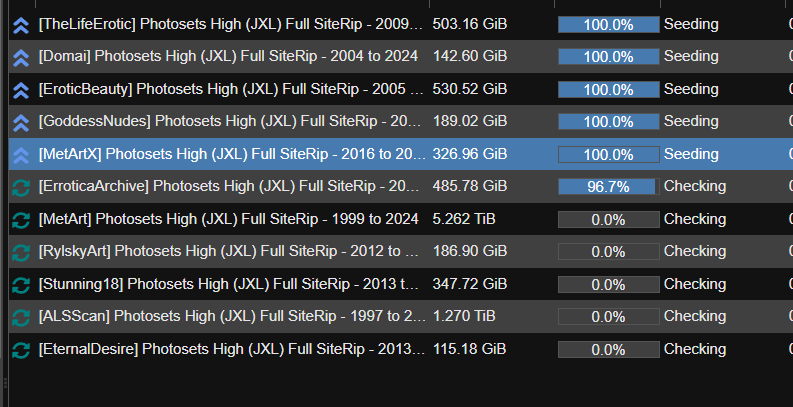Click the checking icon beside EternalDesire

[x=20, y=350]
